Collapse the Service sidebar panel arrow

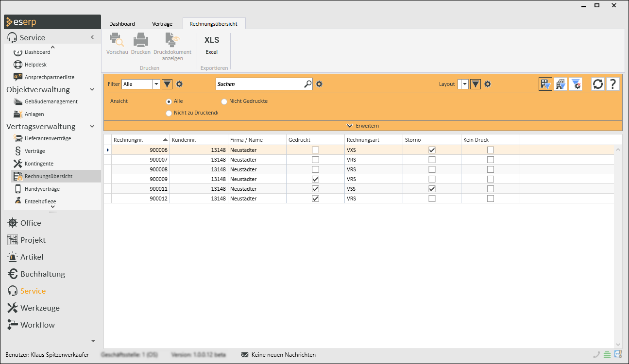pos(92,37)
